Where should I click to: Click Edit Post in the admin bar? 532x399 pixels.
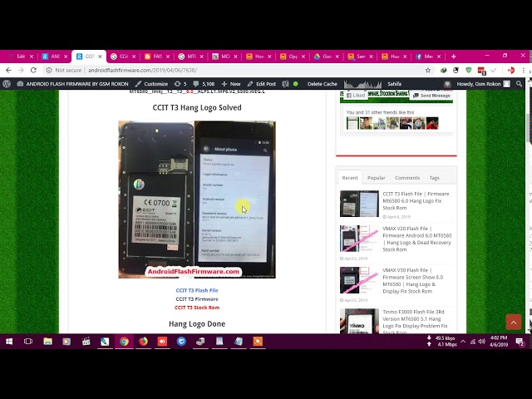point(262,84)
